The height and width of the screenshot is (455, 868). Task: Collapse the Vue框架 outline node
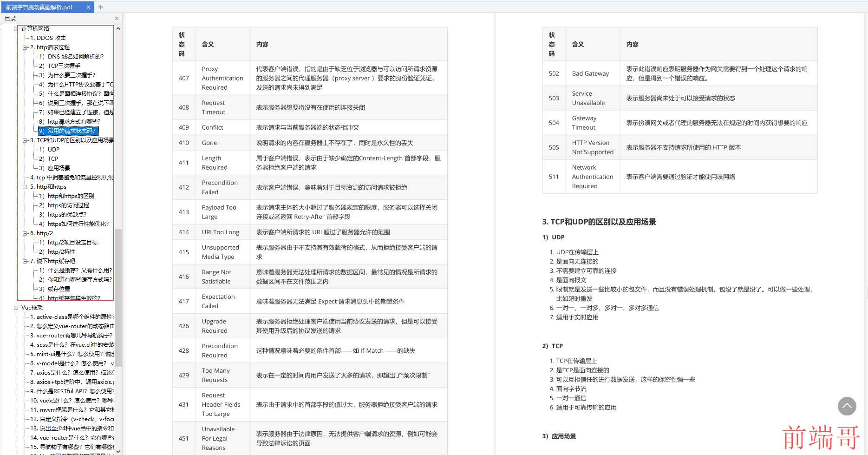point(16,308)
